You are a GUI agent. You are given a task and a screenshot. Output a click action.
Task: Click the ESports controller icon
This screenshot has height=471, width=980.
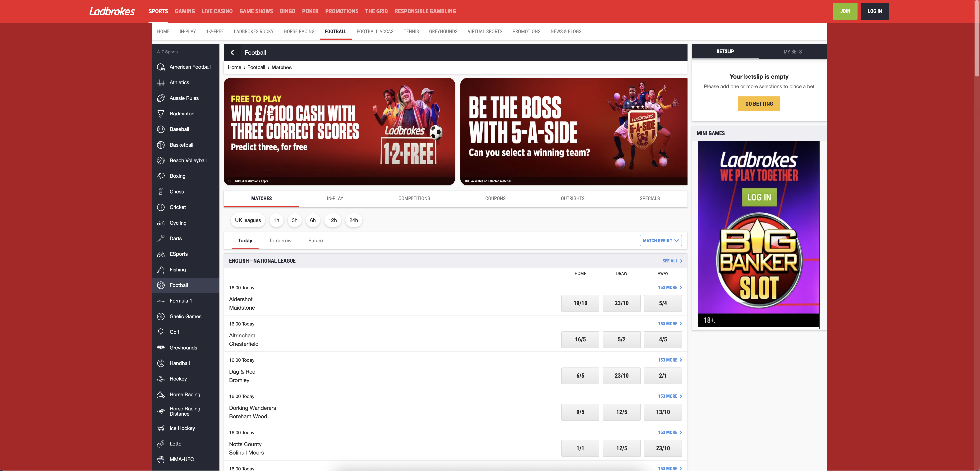pos(161,254)
